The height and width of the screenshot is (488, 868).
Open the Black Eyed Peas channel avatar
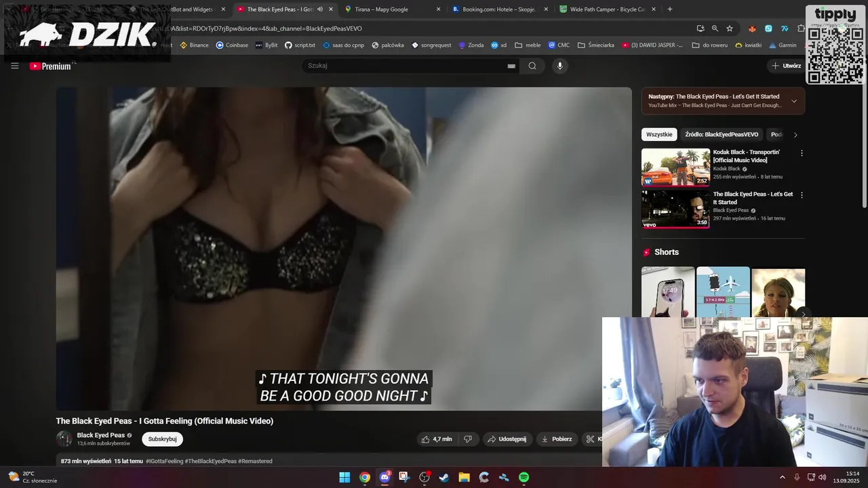click(x=64, y=439)
